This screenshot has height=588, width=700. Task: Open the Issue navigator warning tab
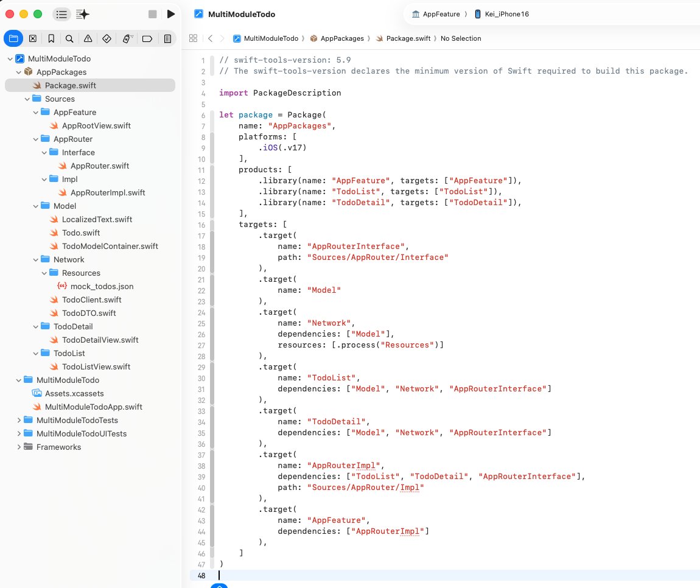pos(88,39)
